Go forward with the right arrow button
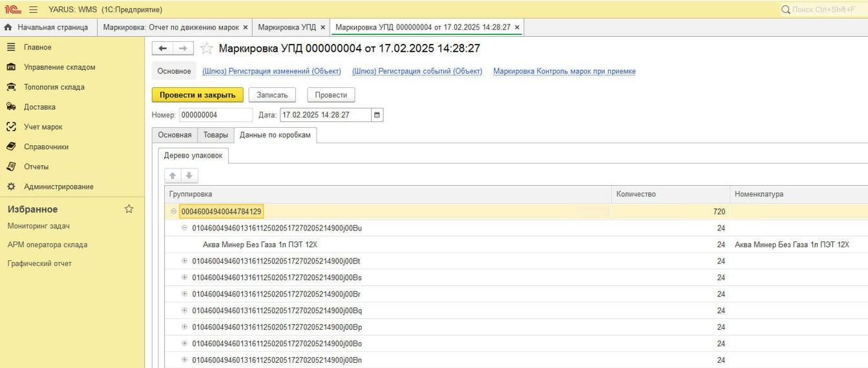 (x=183, y=48)
